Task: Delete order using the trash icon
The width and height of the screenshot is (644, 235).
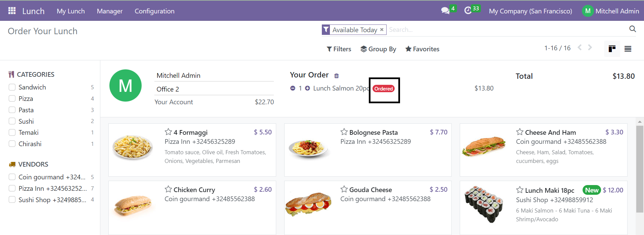Action: pos(337,76)
